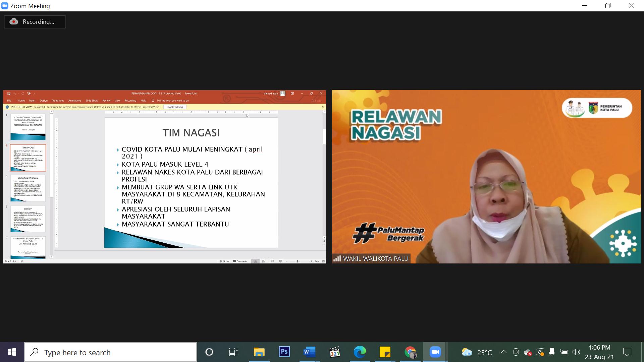This screenshot has width=644, height=362.
Task: Open the Transitions ribbon tab
Action: (58, 101)
